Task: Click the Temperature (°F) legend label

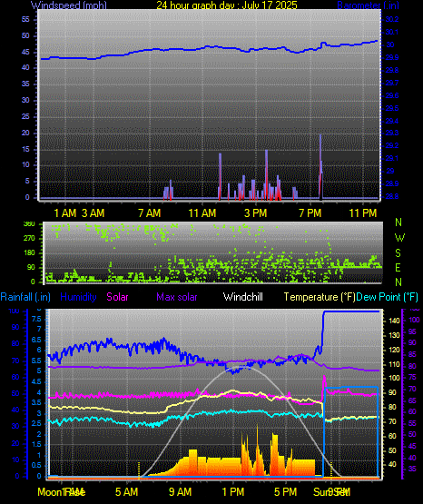Action: point(320,297)
